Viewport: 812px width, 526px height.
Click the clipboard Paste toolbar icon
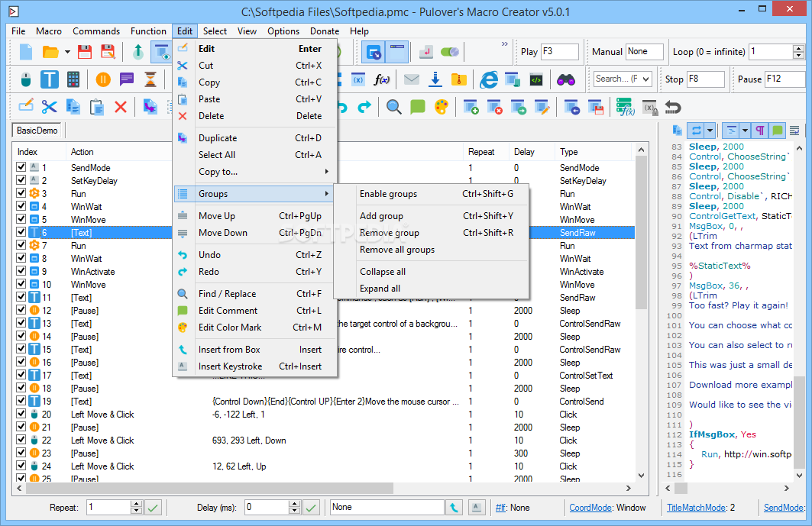97,107
